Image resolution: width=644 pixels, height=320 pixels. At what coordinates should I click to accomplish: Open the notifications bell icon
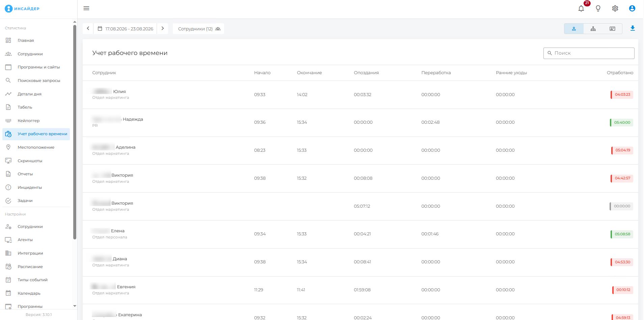click(581, 8)
